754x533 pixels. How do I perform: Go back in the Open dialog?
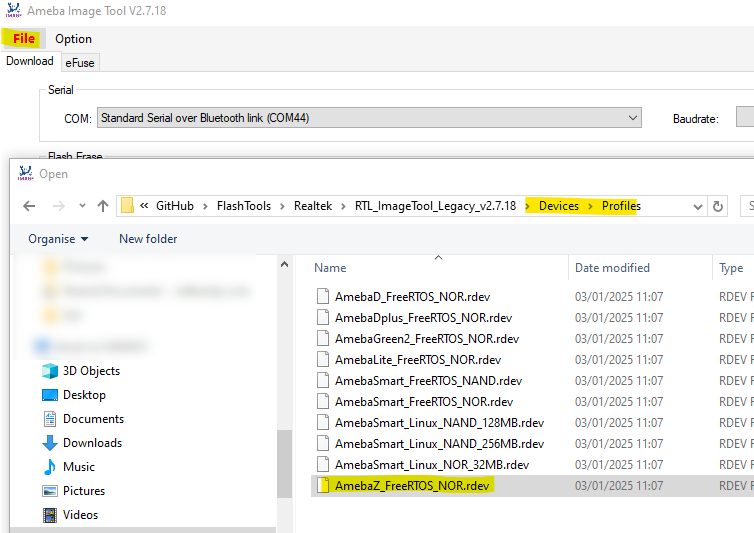click(x=29, y=206)
